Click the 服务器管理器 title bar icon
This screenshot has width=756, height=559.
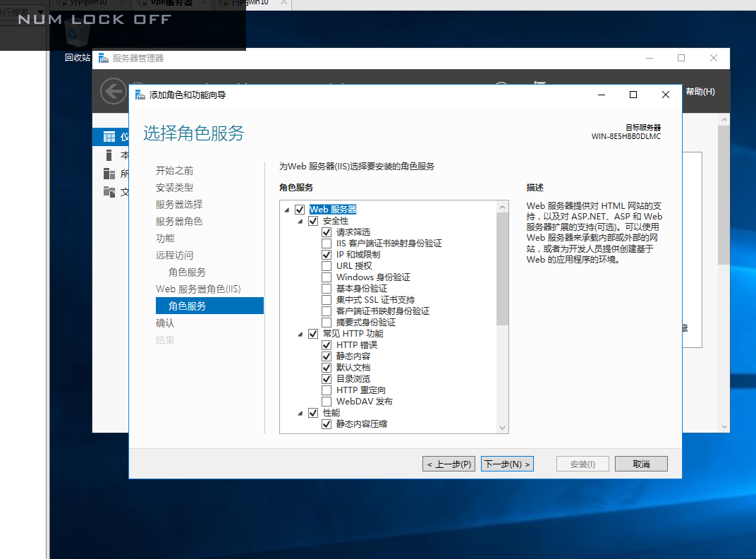click(x=103, y=58)
